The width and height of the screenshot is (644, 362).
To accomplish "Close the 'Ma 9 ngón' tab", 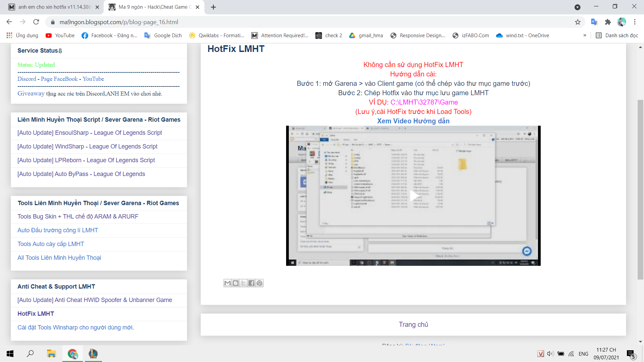I will [198, 7].
